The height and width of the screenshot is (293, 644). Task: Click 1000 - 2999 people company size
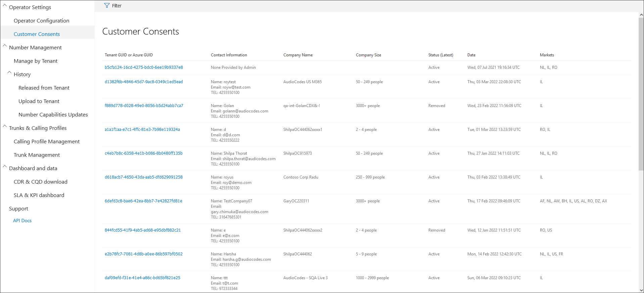(x=372, y=278)
